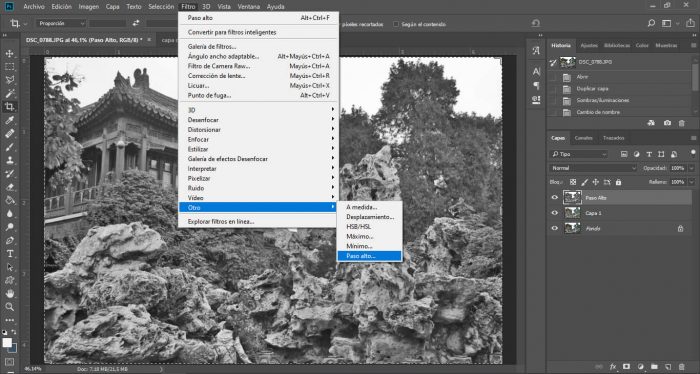Select the Brush tool

pos(9,147)
